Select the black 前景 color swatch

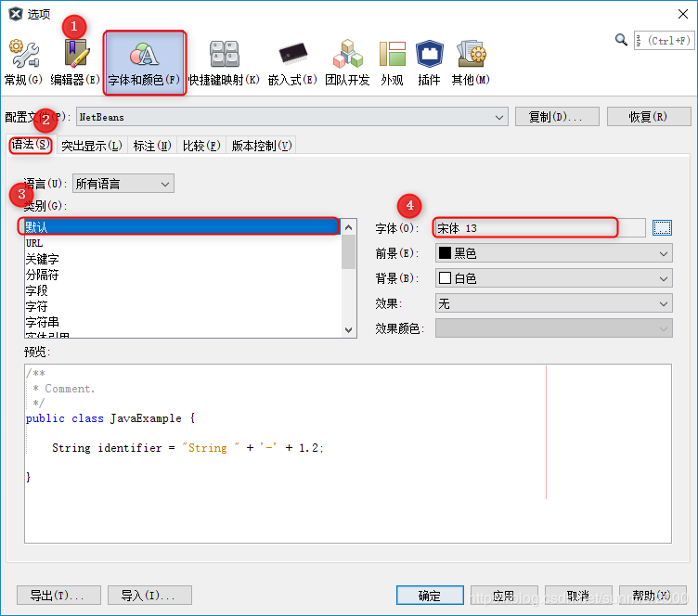coord(445,253)
